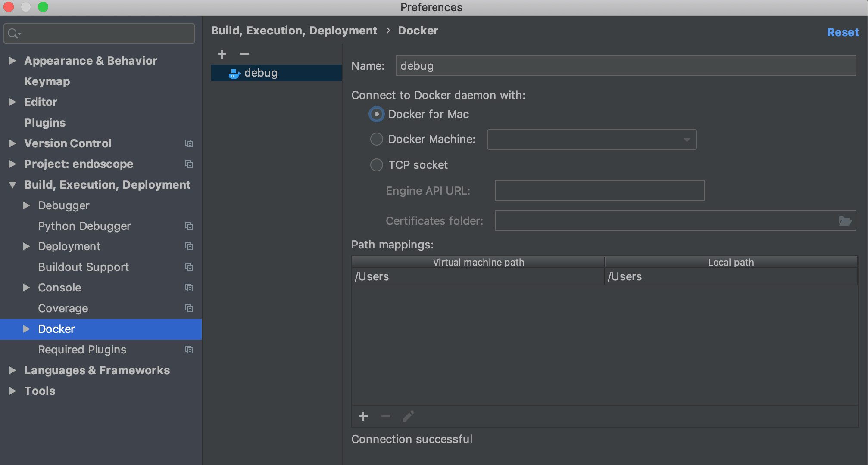Click the add Docker configuration plus icon
This screenshot has height=465, width=868.
(222, 54)
